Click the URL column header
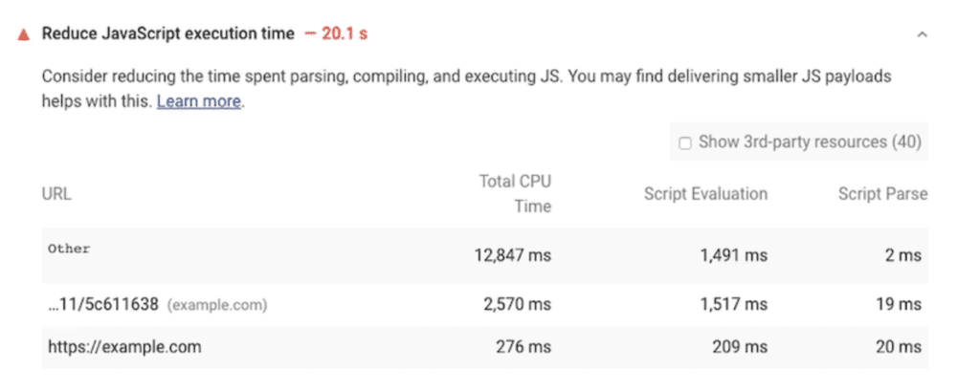Screen dimensions: 980x391 pyautogui.click(x=56, y=194)
